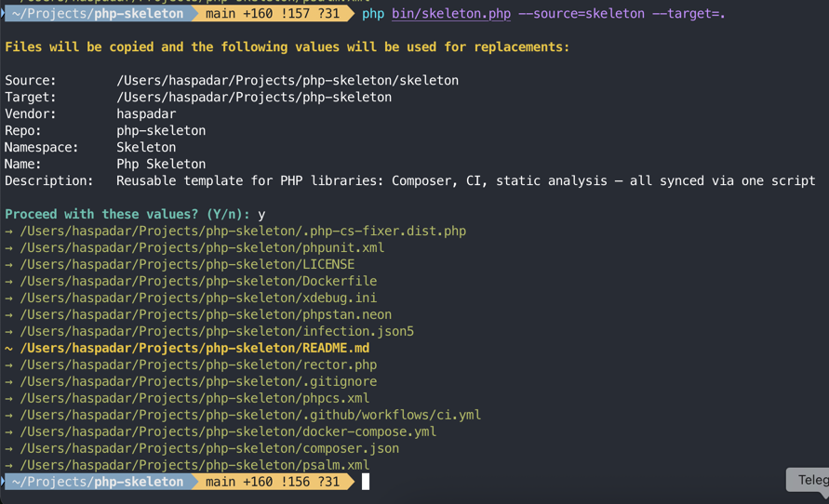Click the underlined bin/skeleton.php path

[x=450, y=14]
